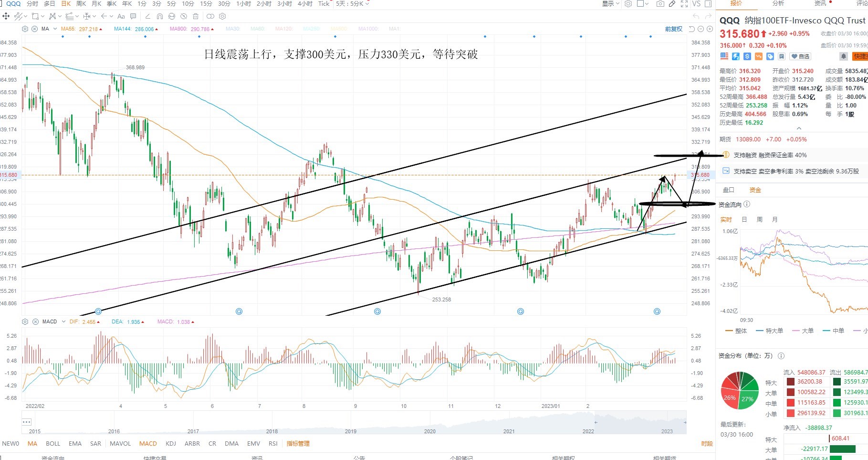The image size is (868, 460).
Task: Take a chart screenshot with camera icon
Action: [660, 4]
